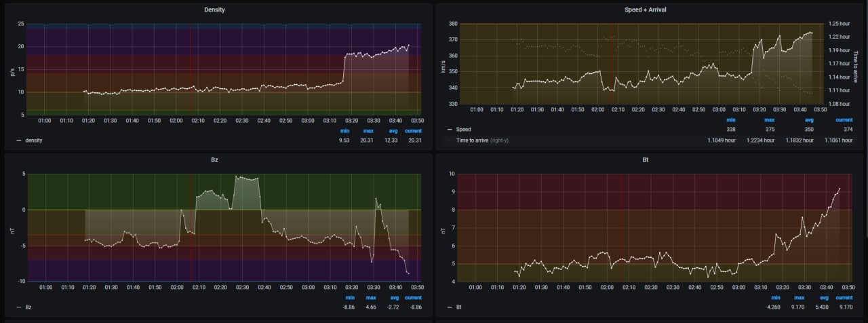Click the 380 tick on Speed y-axis
This screenshot has height=323, width=868.
point(454,23)
